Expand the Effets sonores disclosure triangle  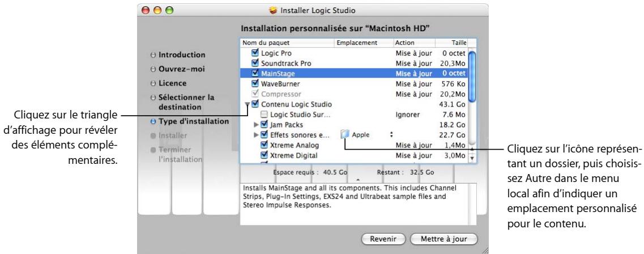pyautogui.click(x=257, y=135)
